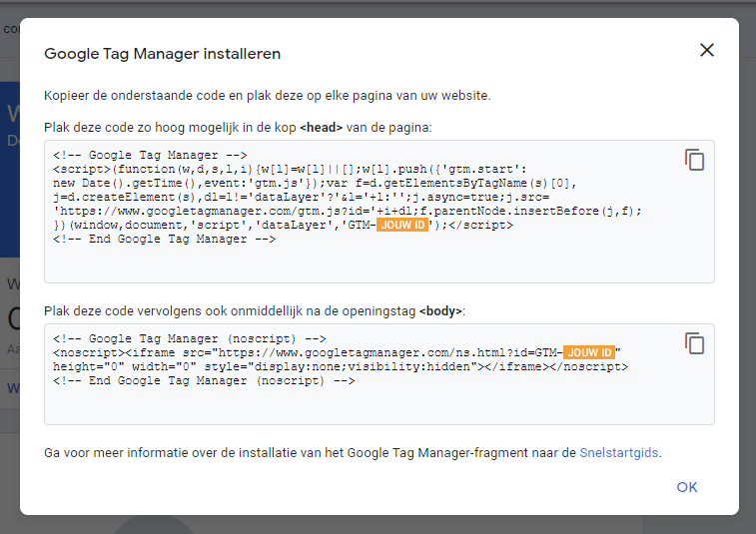The width and height of the screenshot is (756, 534).
Task: Click the 'j=d.createElement(s)' code line
Action: (x=301, y=197)
